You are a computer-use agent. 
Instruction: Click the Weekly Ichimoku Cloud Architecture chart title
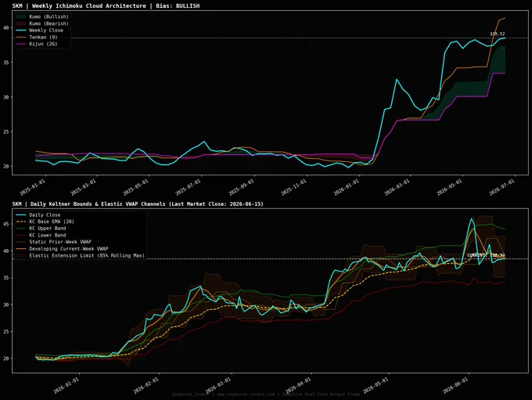[106, 5]
